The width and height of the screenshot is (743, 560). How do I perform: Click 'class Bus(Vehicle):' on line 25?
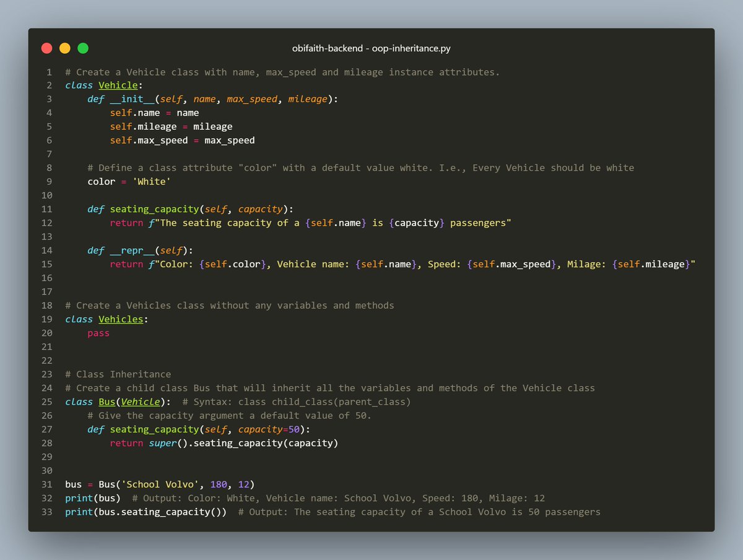(x=118, y=402)
